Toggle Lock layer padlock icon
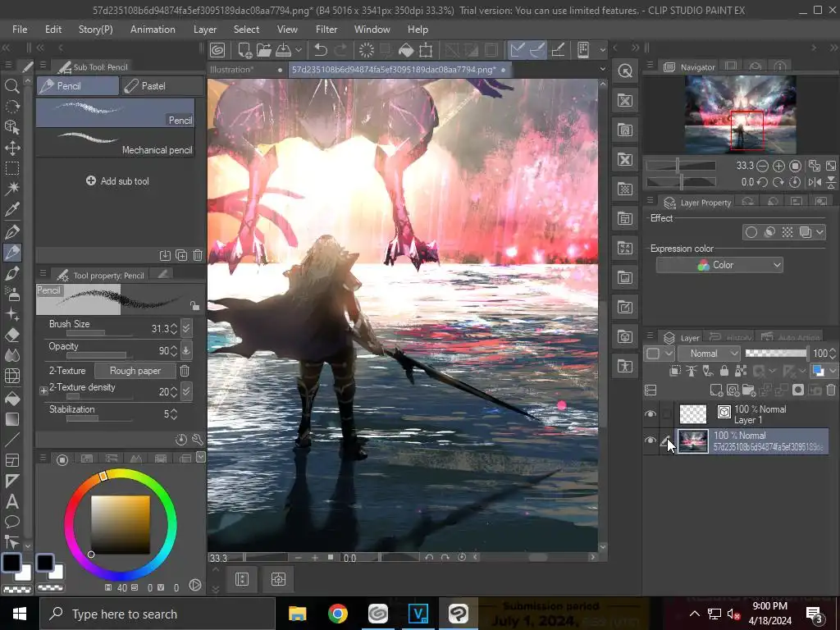 click(724, 370)
